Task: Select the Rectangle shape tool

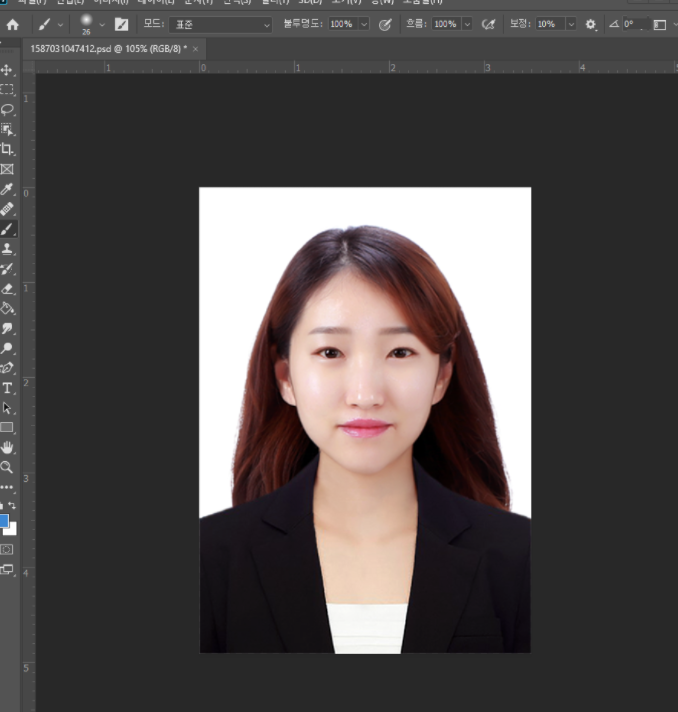Action: [7, 427]
